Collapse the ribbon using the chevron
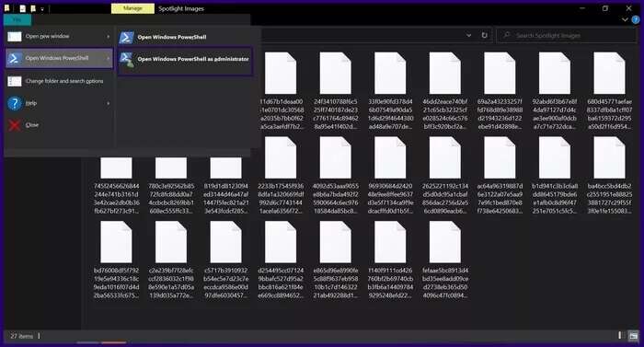This screenshot has width=644, height=347. [x=625, y=19]
